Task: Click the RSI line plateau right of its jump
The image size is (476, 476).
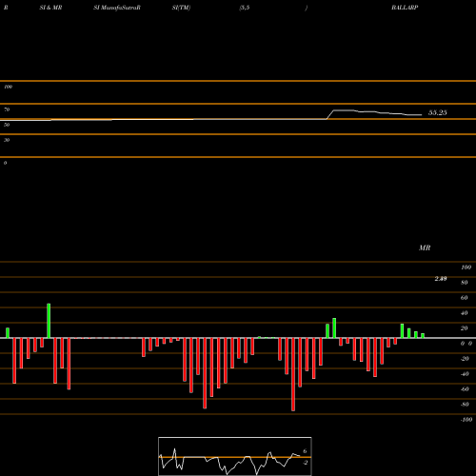Action: 344,110
